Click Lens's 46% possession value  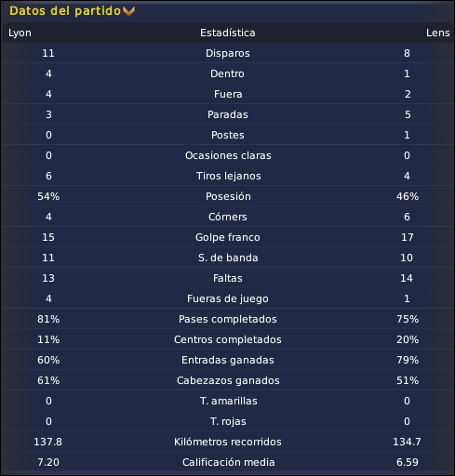408,196
